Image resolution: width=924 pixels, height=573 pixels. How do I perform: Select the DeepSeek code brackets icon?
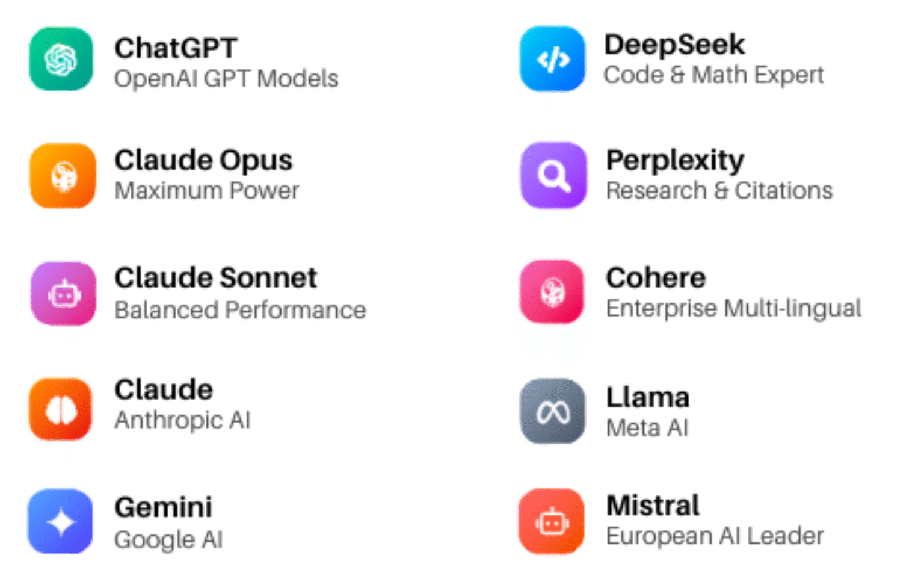[552, 59]
